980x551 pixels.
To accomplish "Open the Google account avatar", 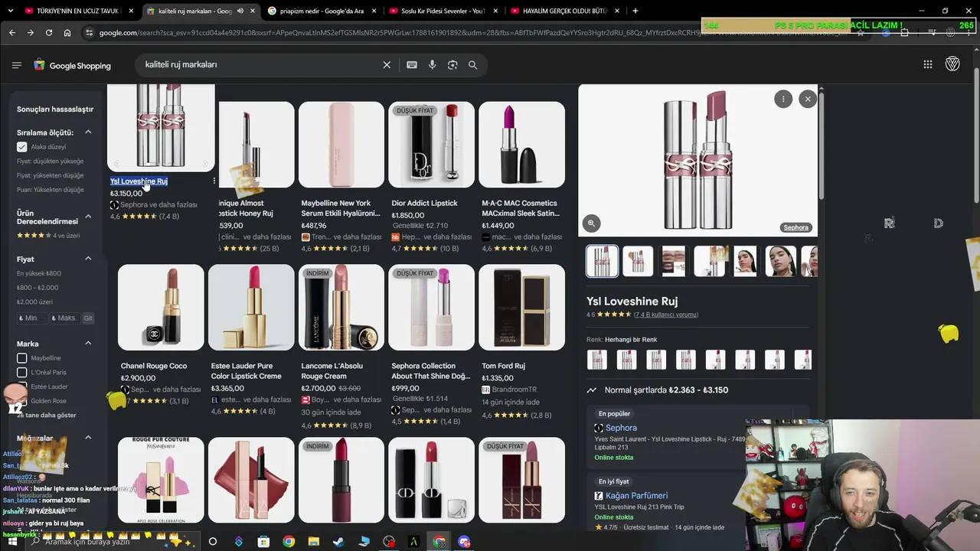I will click(x=952, y=65).
